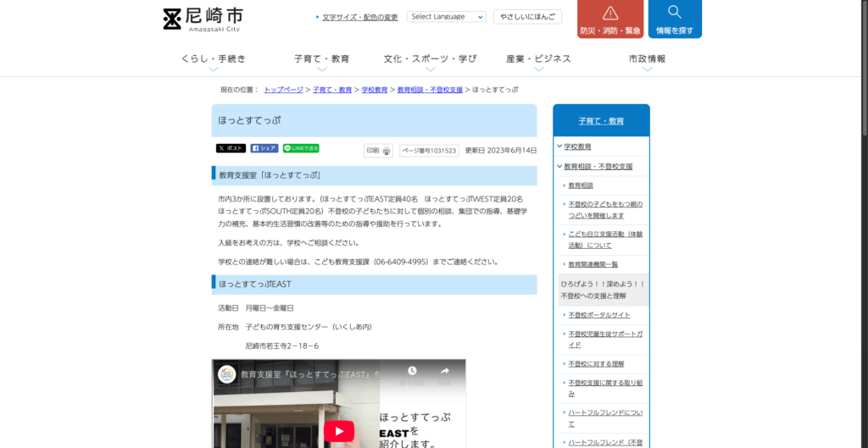Click the 更新日 2023年6月14日 text
The height and width of the screenshot is (448, 868).
501,151
